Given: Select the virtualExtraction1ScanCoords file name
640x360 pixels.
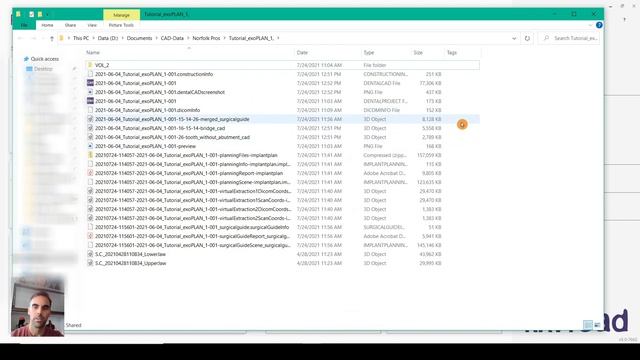Looking at the screenshot, I should [x=193, y=200].
